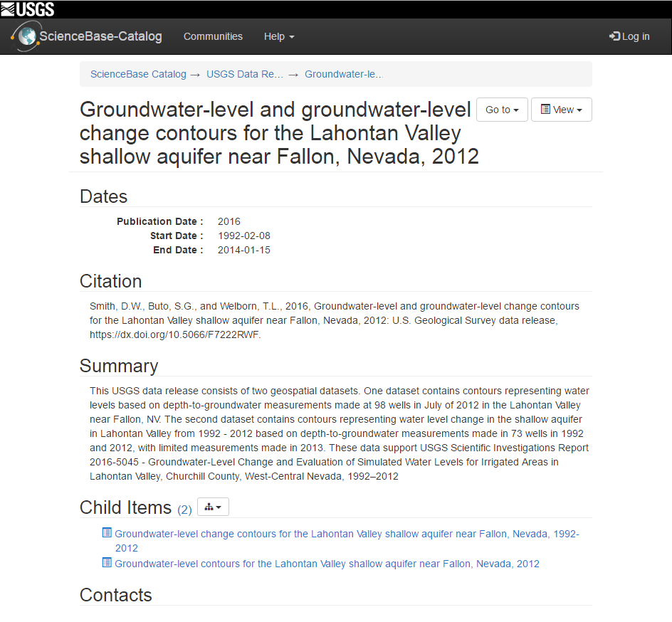Screen dimensions: 672x622
Task: Click the ScienceBase-Catalog brand text
Action: (101, 36)
